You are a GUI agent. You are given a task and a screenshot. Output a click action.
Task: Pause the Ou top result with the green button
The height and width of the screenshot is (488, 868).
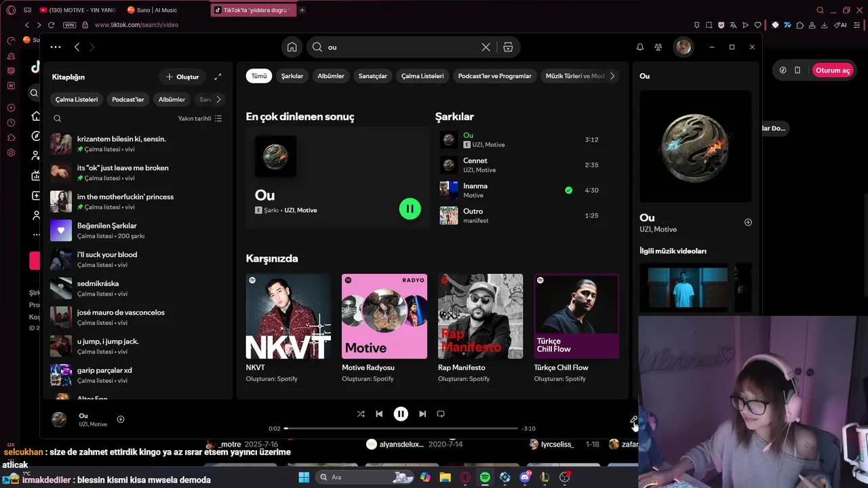(x=410, y=209)
